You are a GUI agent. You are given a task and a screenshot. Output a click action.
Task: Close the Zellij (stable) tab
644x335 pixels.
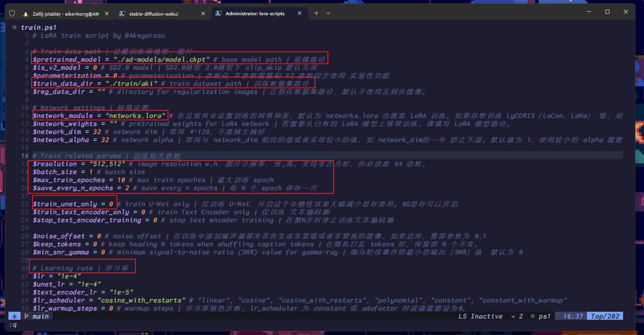point(106,14)
